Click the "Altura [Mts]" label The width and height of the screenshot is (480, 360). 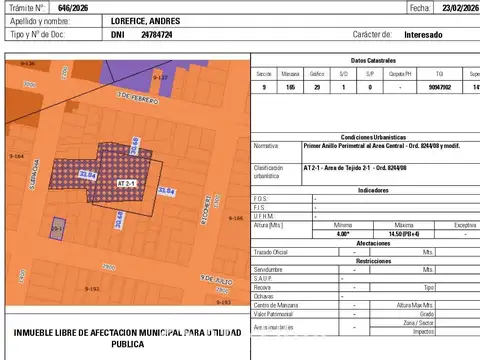tap(268, 225)
